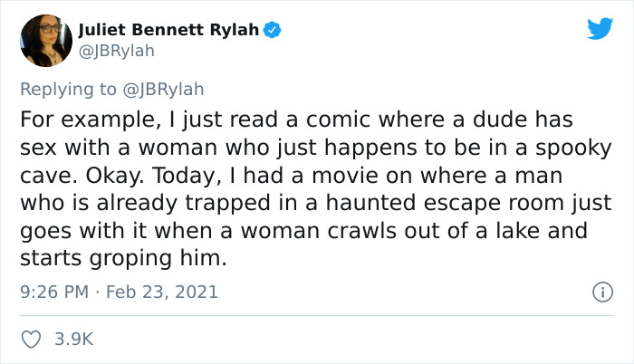The image size is (634, 364).
Task: Click the display name Juliet Bennett Rylah
Action: [x=169, y=30]
